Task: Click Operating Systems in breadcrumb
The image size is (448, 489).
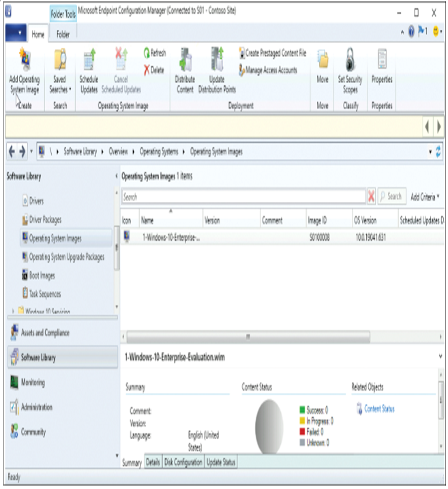Action: (159, 151)
